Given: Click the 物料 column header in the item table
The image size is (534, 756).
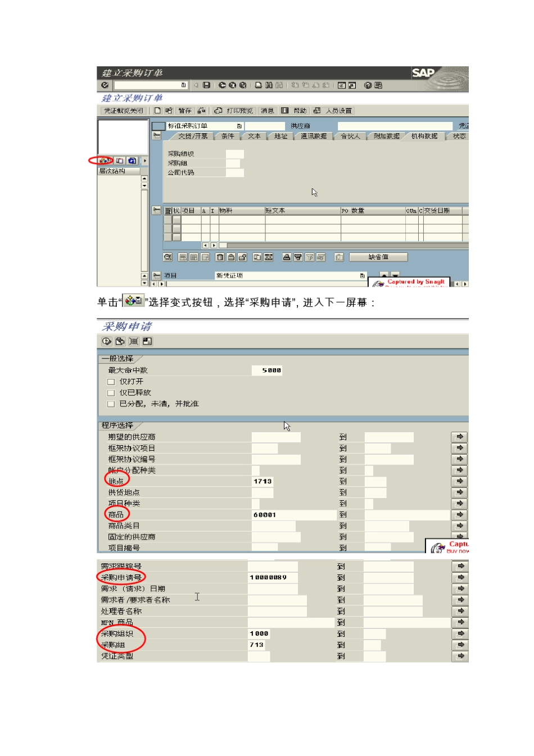Looking at the screenshot, I should point(242,211).
